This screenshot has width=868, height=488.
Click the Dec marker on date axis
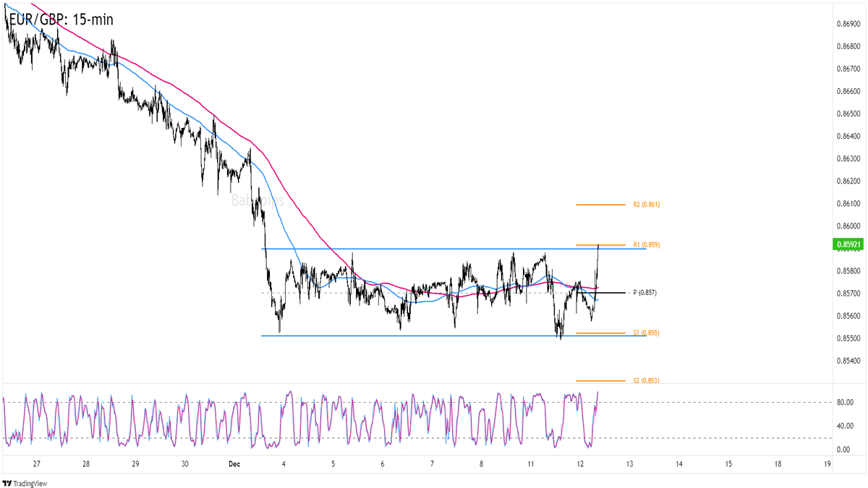(234, 464)
